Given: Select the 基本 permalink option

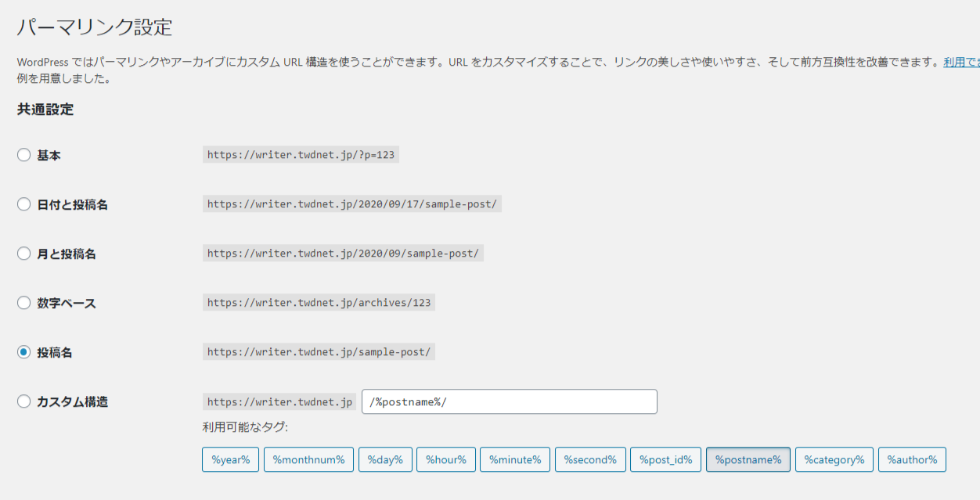Looking at the screenshot, I should coord(23,155).
